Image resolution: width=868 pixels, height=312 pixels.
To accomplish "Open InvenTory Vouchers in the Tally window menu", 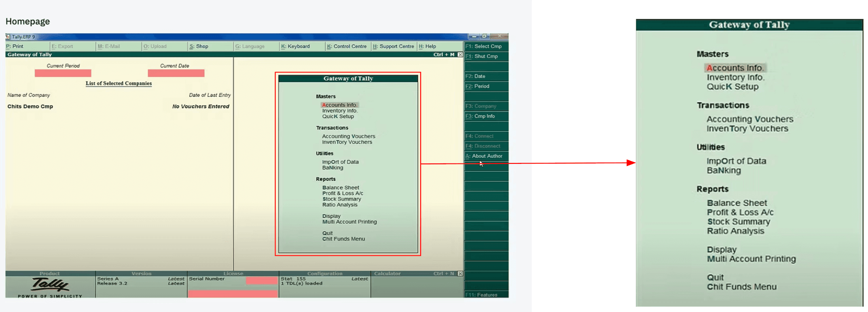I will (347, 142).
